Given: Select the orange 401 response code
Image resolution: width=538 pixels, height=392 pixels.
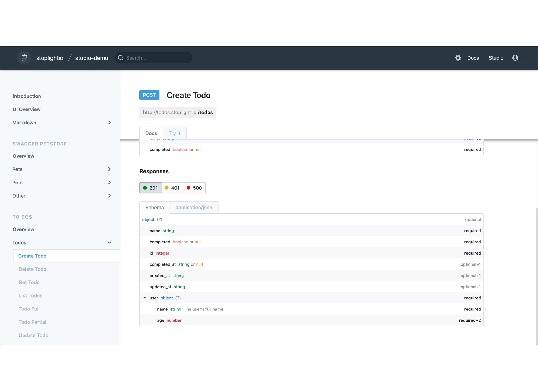Looking at the screenshot, I should pyautogui.click(x=172, y=188).
